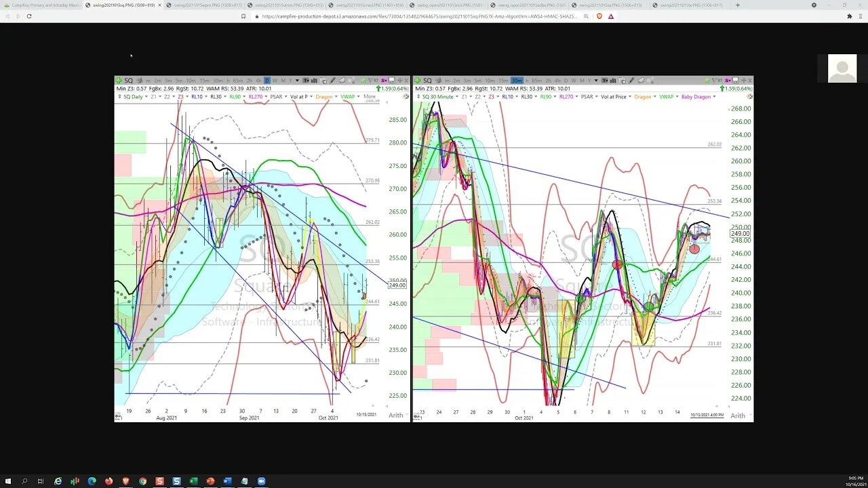Open Firefox from the taskbar
Screen dimensions: 868x488
tap(108, 481)
